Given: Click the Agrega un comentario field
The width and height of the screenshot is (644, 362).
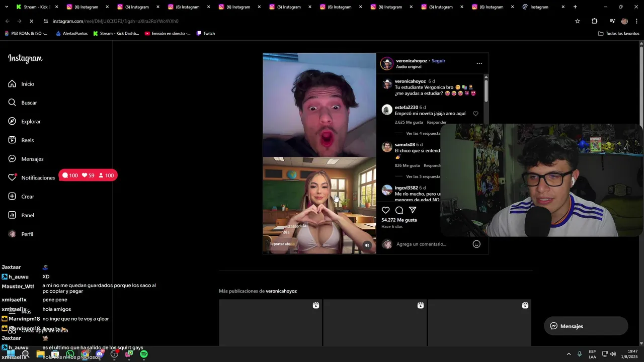Looking at the screenshot, I should point(432,244).
